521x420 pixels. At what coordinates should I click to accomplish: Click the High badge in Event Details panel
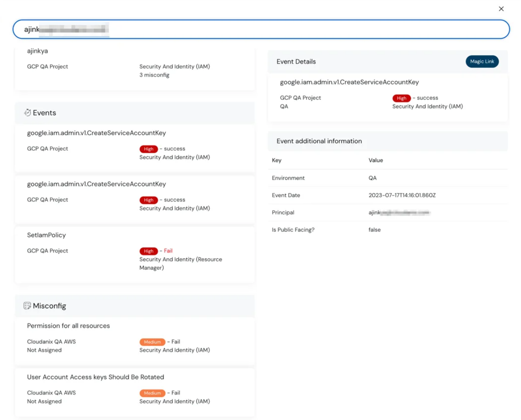coord(401,98)
